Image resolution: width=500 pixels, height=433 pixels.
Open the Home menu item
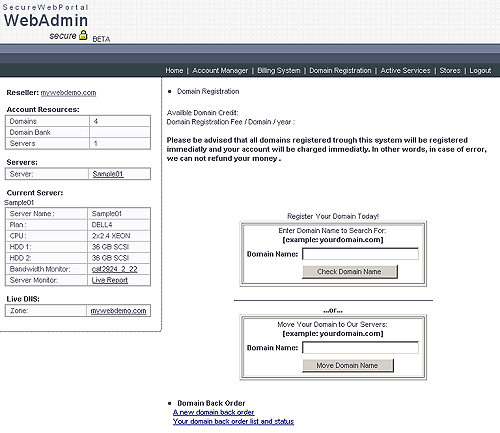(x=174, y=70)
